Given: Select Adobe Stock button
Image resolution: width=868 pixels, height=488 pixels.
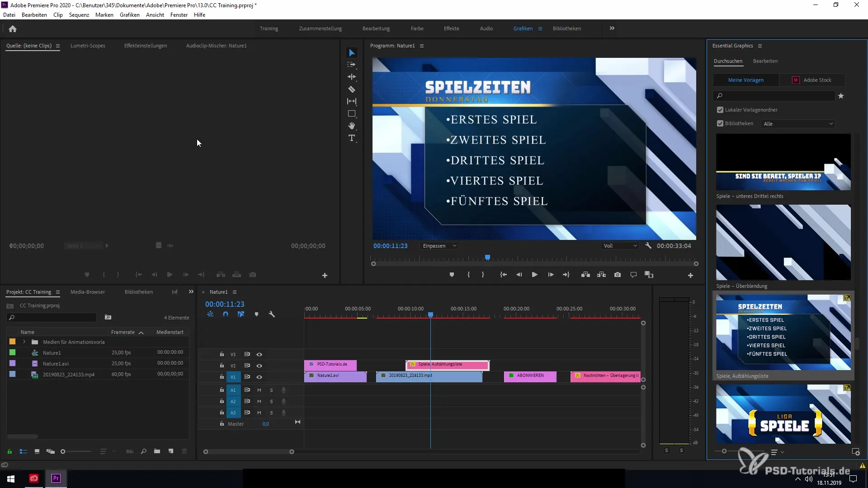Looking at the screenshot, I should click(812, 80).
